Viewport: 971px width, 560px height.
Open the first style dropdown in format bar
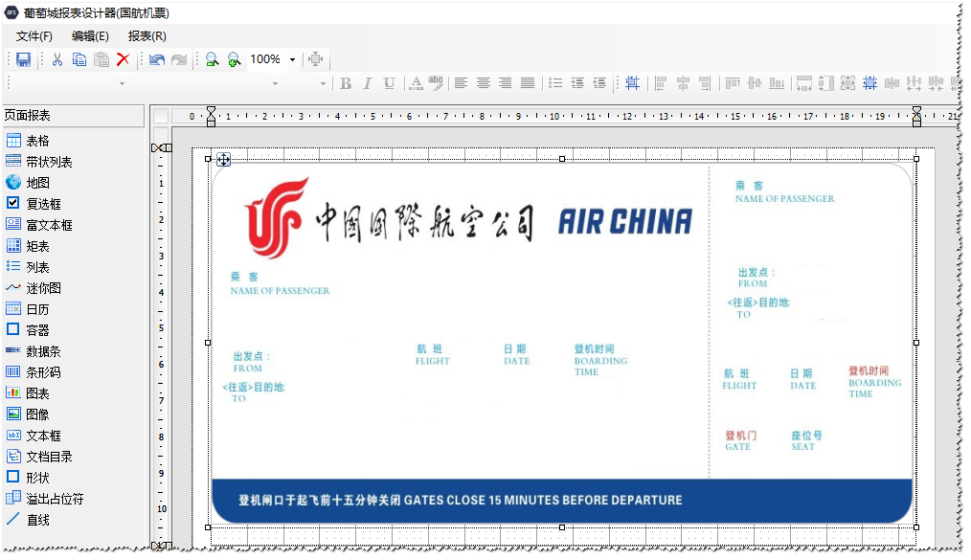pyautogui.click(x=122, y=83)
